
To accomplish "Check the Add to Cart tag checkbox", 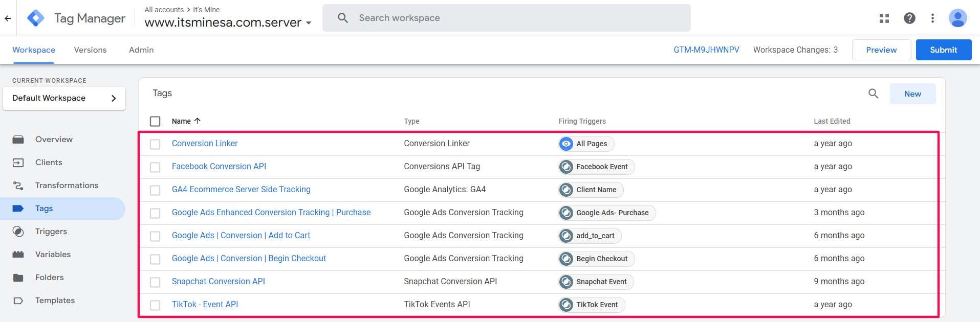I will tap(155, 236).
